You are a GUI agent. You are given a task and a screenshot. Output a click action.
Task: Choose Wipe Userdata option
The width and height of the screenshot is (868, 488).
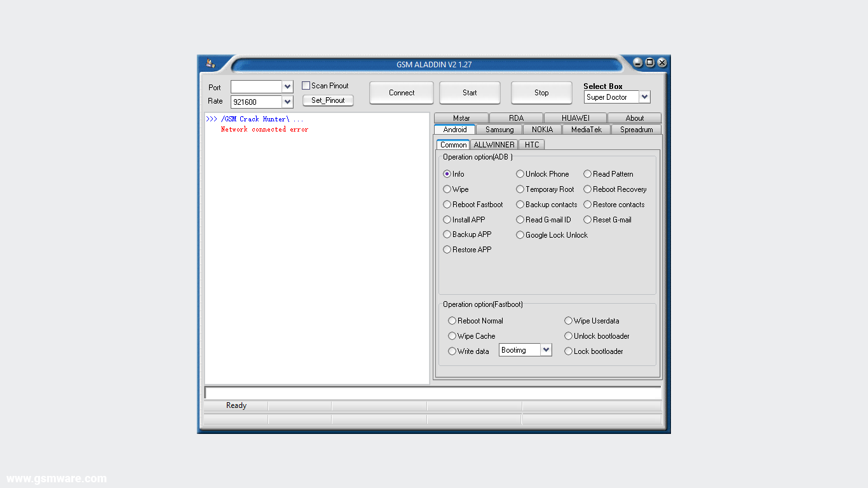[568, 320]
